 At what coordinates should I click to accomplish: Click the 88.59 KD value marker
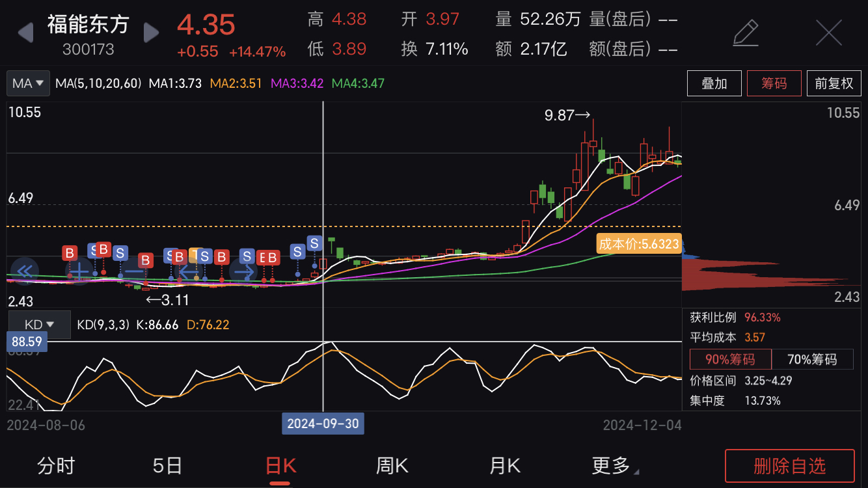click(x=27, y=342)
